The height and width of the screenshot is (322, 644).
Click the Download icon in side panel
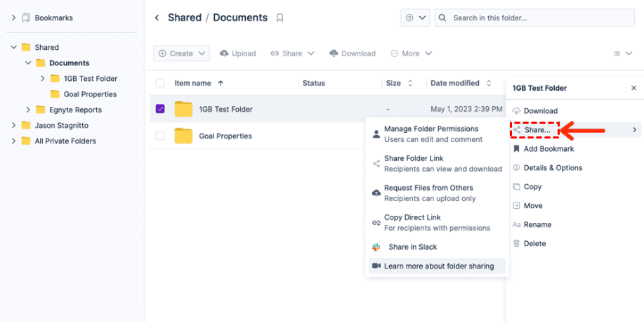(x=517, y=111)
